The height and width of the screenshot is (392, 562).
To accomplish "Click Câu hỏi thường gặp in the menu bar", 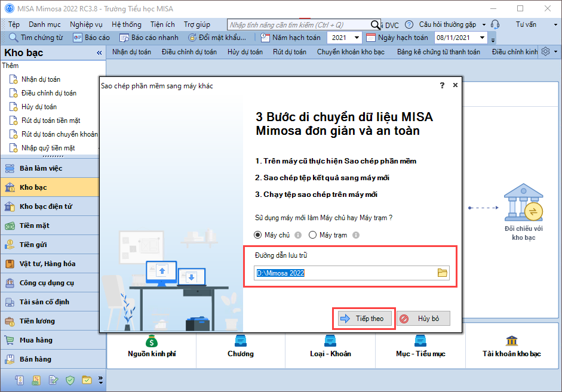I will (x=448, y=24).
